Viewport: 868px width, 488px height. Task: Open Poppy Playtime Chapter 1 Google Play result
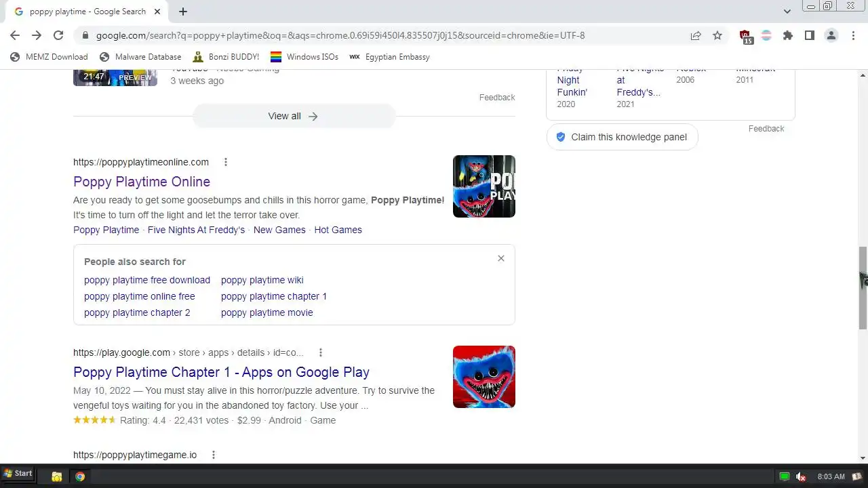coord(221,372)
